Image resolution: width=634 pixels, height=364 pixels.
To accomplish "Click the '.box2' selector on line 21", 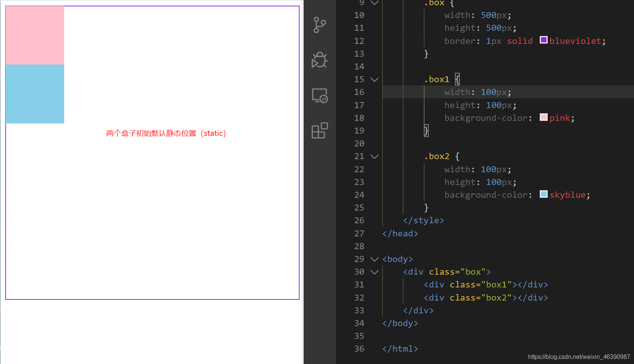I will tap(437, 156).
